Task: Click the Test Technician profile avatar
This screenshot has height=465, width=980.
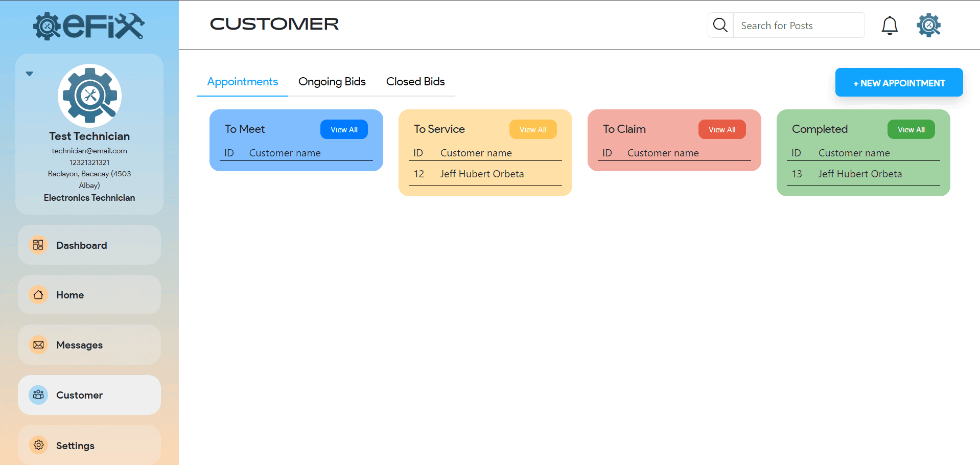Action: [89, 96]
